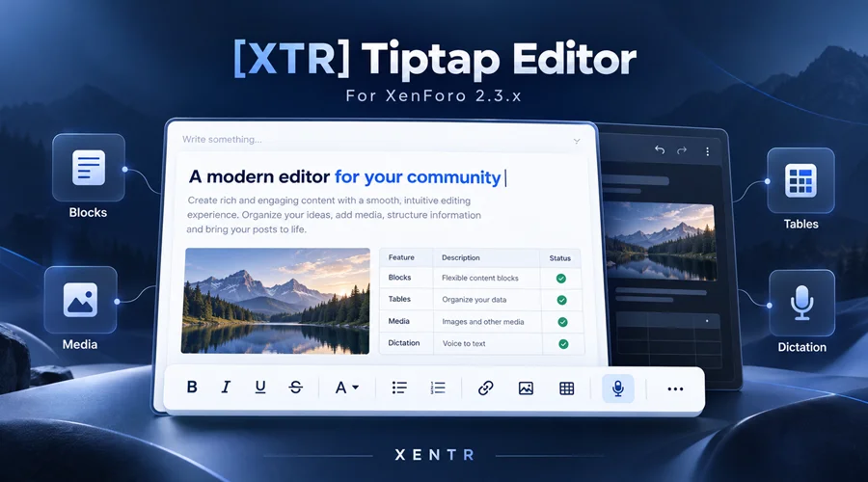Click the Write something placeholder field
This screenshot has width=868, height=482.
pos(222,140)
